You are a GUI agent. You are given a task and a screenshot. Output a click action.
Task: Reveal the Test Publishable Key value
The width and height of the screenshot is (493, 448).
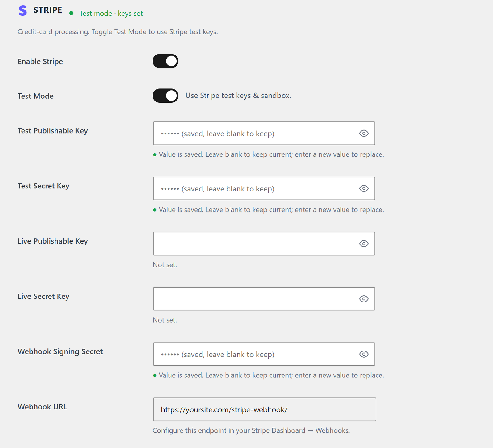[364, 133]
